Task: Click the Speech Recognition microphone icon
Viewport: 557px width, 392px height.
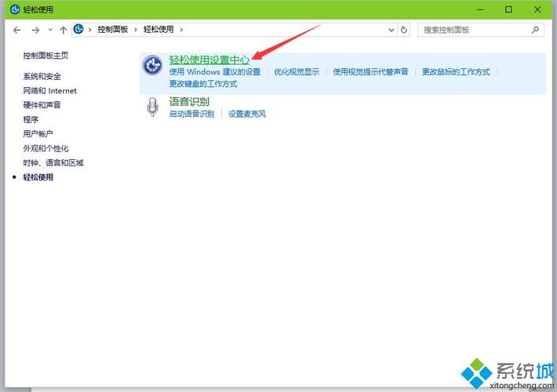Action: click(152, 108)
